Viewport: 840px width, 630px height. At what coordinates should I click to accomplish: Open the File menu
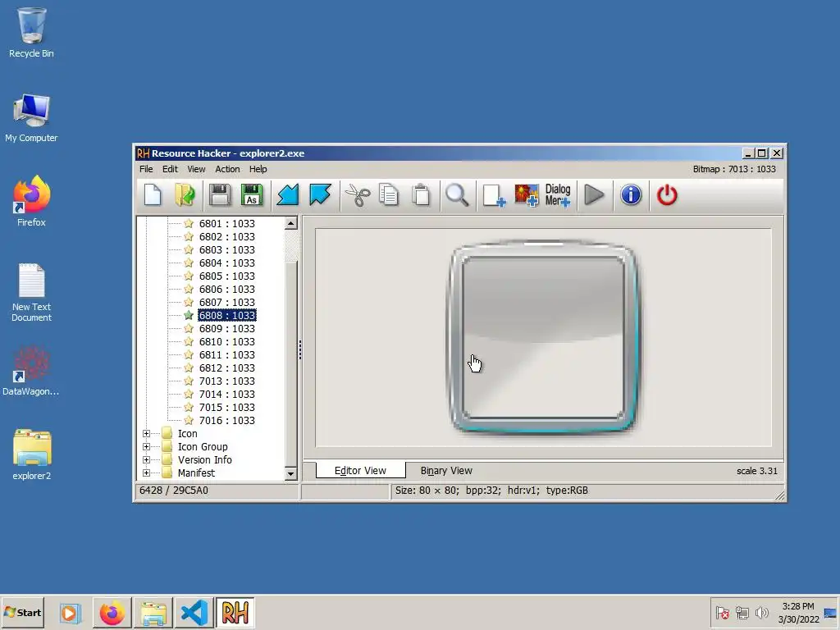(146, 169)
